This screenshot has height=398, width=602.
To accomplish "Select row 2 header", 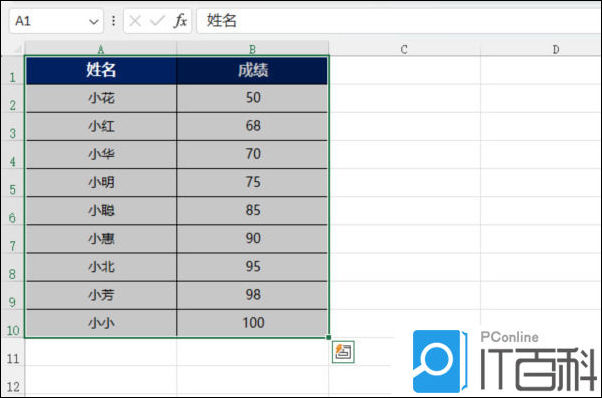I will [x=13, y=99].
